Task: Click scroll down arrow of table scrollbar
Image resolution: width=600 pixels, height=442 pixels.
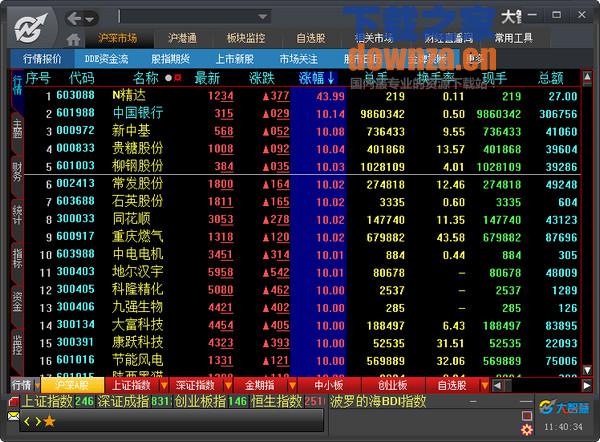Action: tap(587, 370)
